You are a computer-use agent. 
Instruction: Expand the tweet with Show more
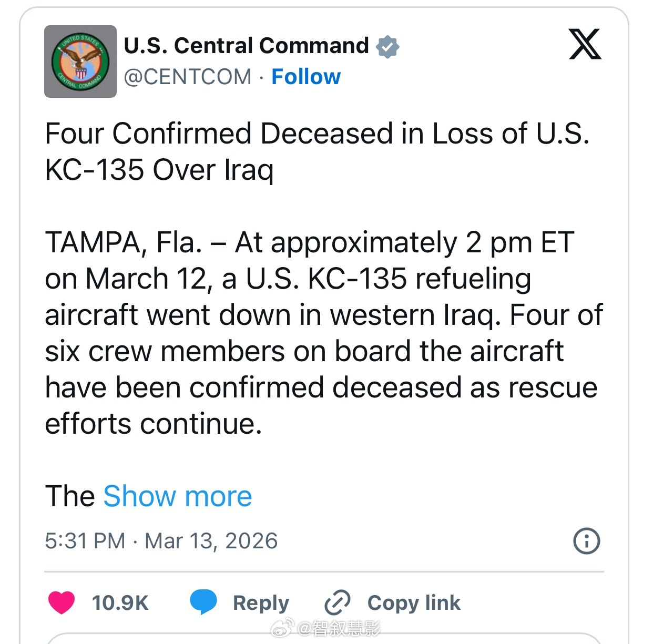click(177, 496)
